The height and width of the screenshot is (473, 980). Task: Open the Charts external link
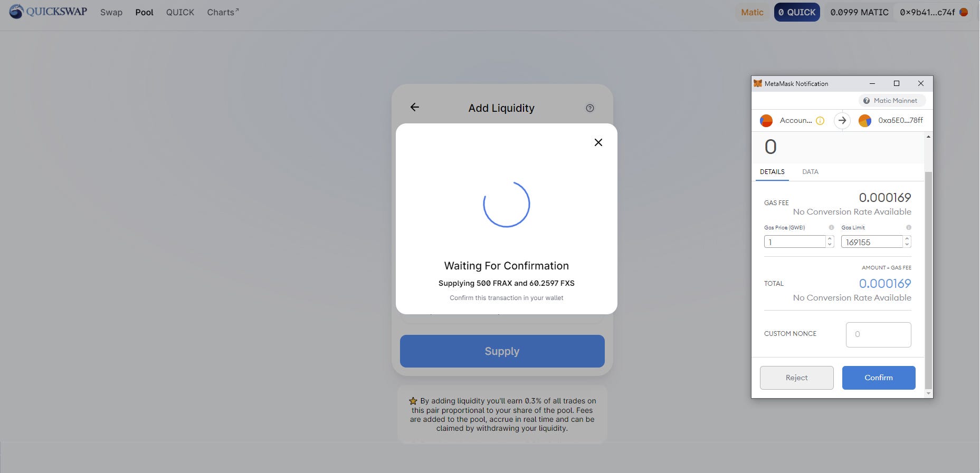(223, 12)
